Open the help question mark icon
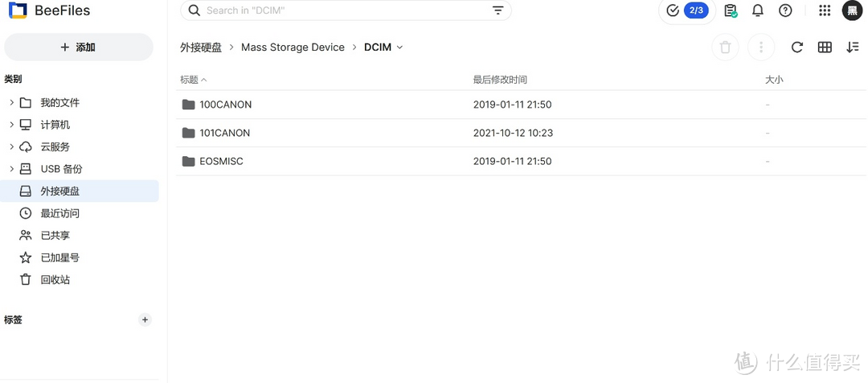This screenshot has width=868, height=383. coord(785,10)
